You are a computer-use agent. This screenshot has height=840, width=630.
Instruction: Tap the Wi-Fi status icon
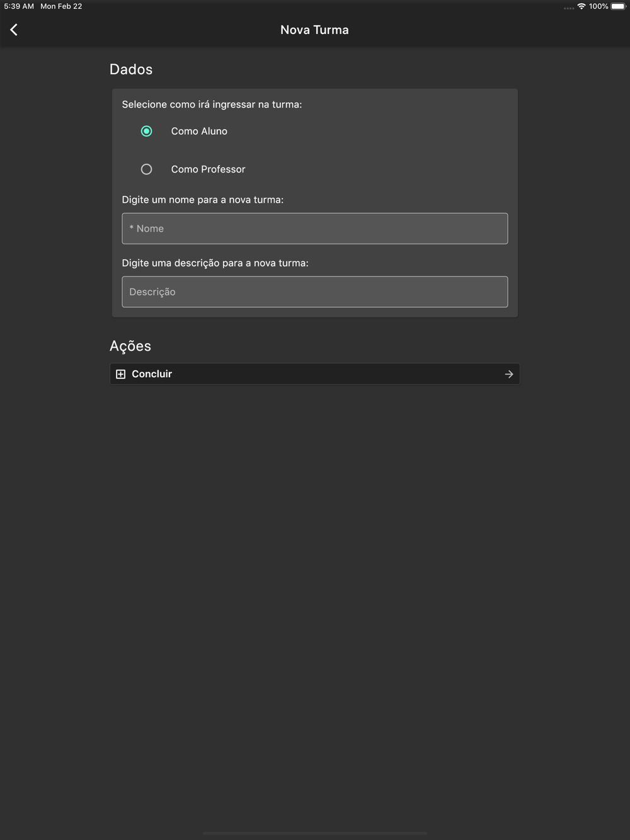(581, 6)
